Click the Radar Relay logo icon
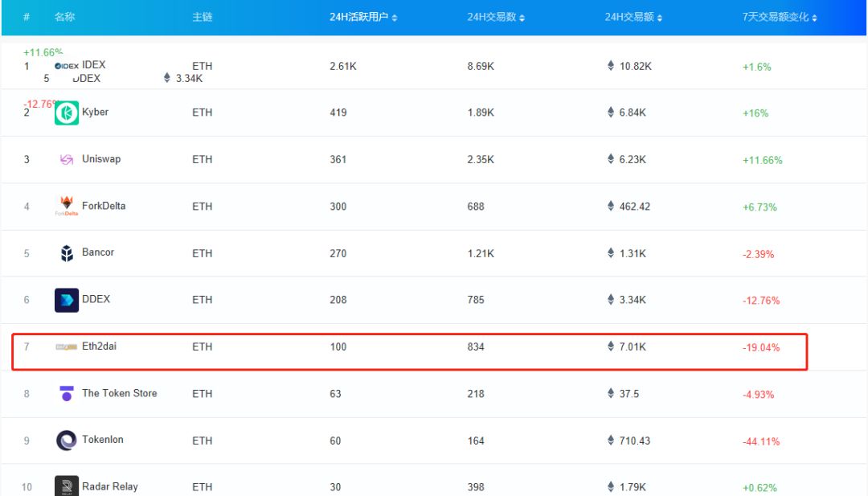Image resolution: width=868 pixels, height=496 pixels. click(67, 486)
